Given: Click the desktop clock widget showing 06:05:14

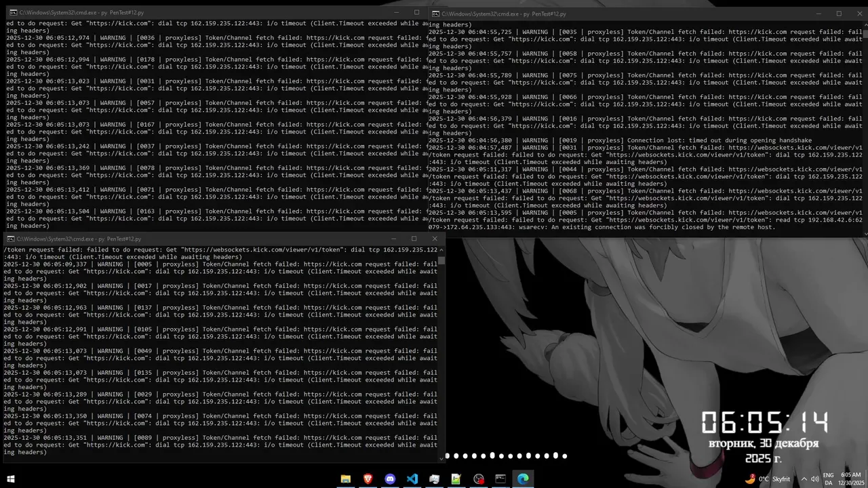Looking at the screenshot, I should pyautogui.click(x=764, y=422).
